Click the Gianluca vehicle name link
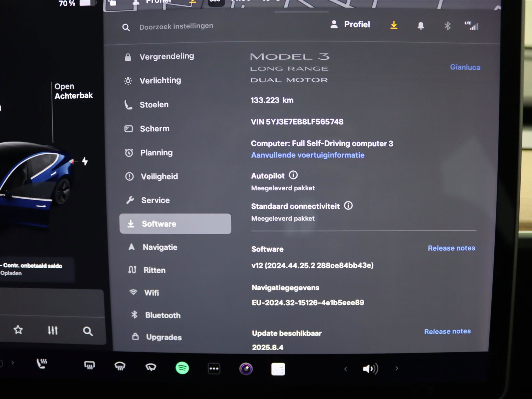The height and width of the screenshot is (399, 532). [465, 67]
